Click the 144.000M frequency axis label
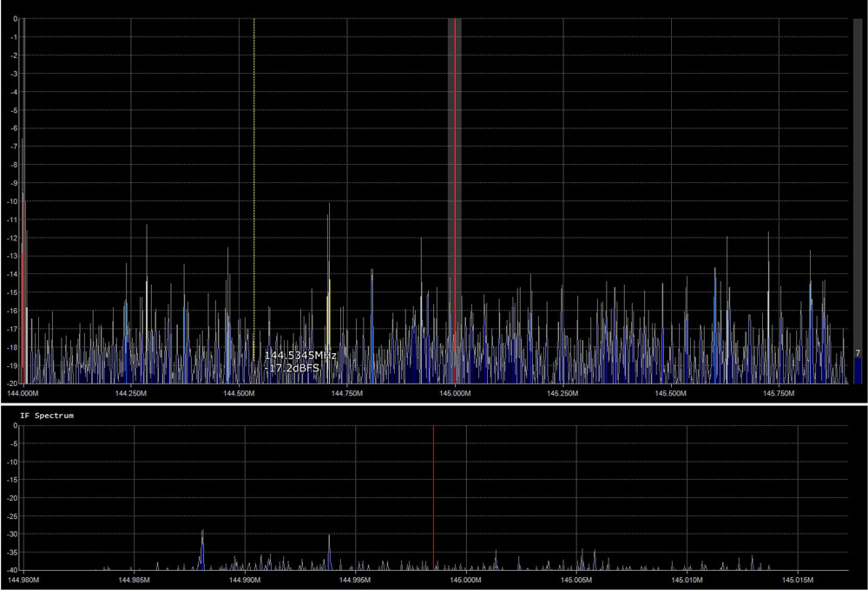This screenshot has width=868, height=590. pos(22,393)
